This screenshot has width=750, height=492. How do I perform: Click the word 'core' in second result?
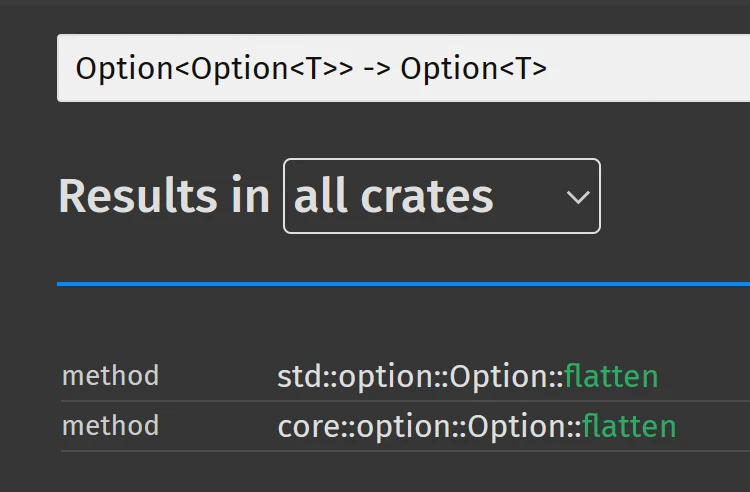click(304, 426)
